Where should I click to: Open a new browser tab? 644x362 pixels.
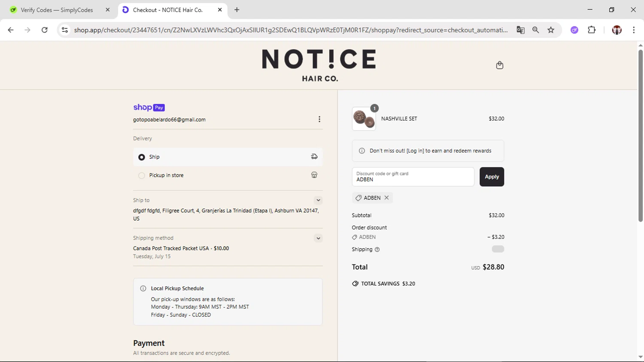[237, 9]
